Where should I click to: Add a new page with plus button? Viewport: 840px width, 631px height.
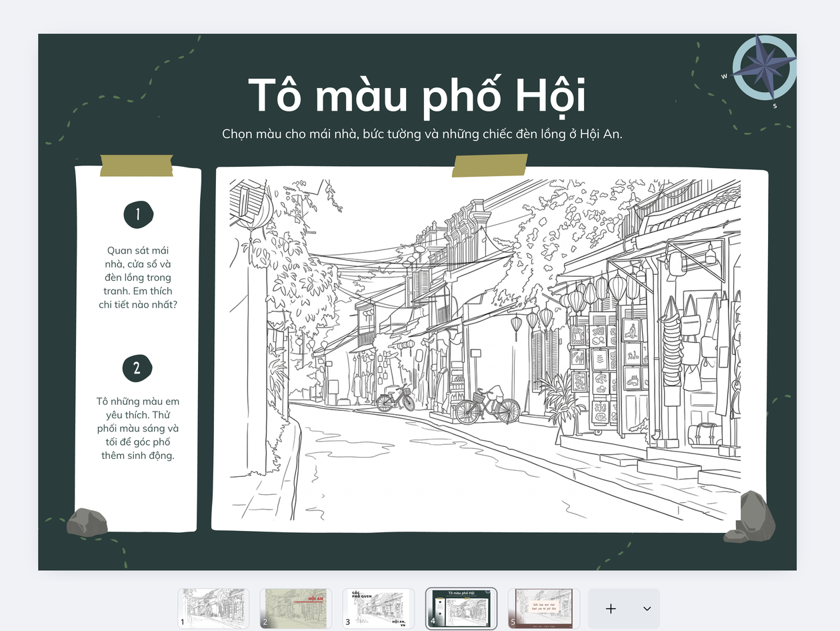[611, 608]
